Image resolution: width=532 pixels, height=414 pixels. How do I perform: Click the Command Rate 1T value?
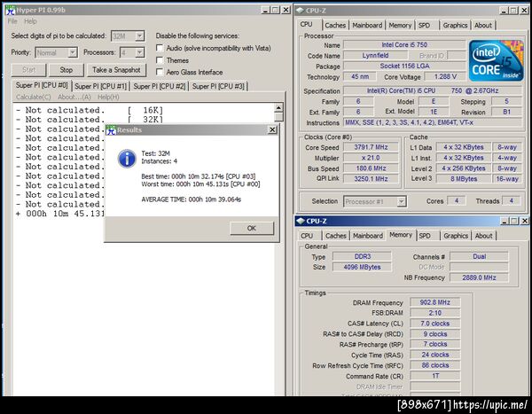435,376
